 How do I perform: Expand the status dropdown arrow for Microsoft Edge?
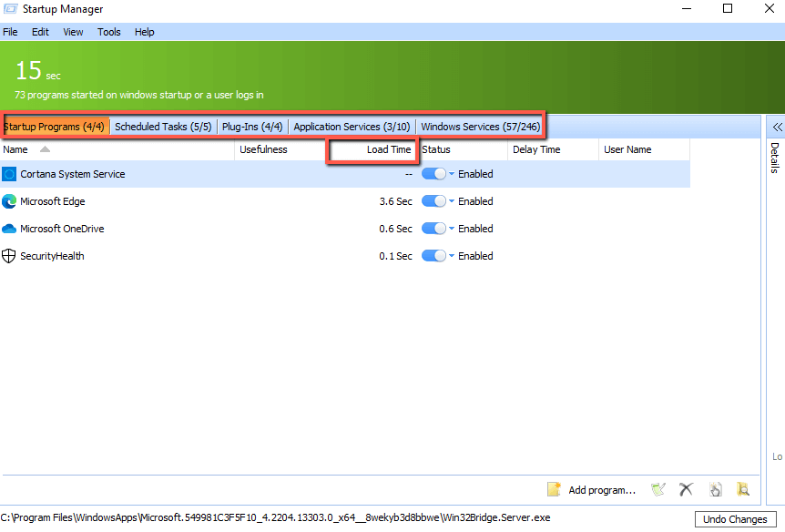[452, 201]
